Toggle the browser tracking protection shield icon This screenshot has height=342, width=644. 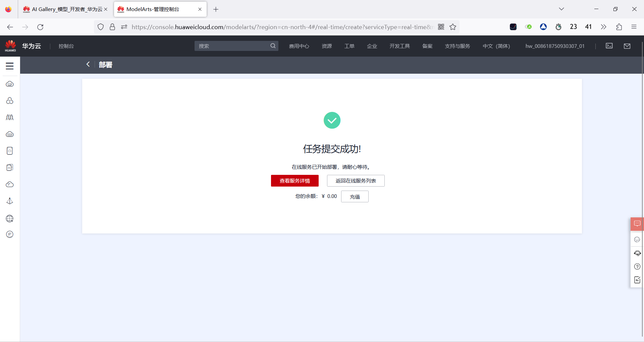tap(101, 27)
